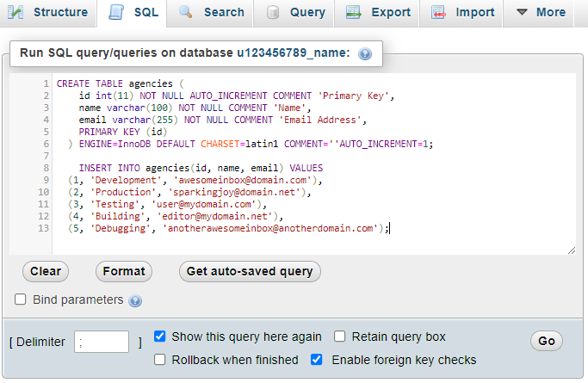Click the Format button
588x383 pixels.
(x=123, y=271)
